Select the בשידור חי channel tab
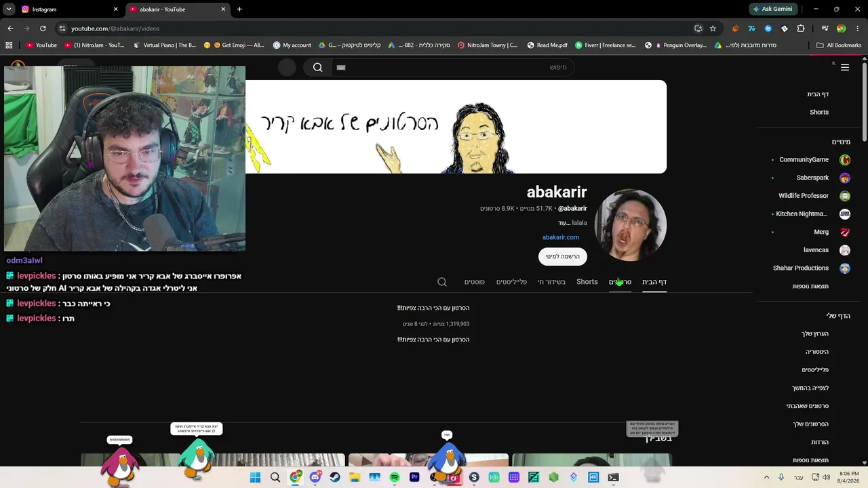Viewport: 868px width, 488px height. click(x=551, y=282)
